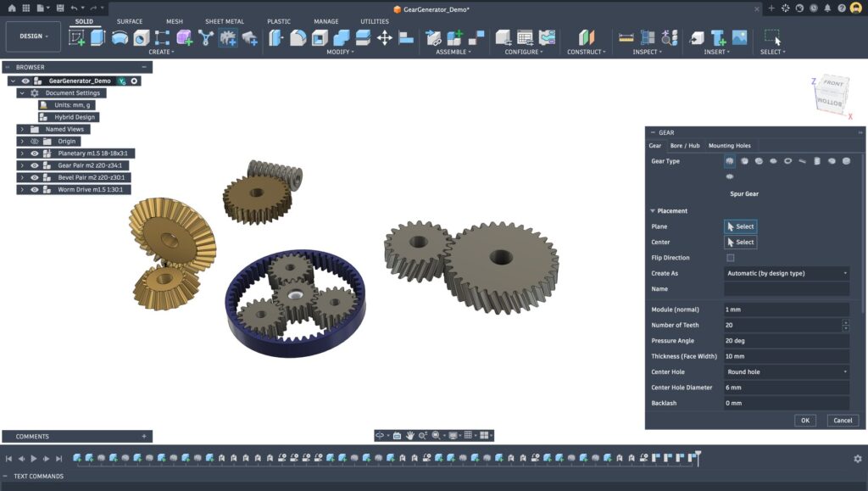Click the New Component icon
Screen dimensions: 868x491
(x=454, y=37)
